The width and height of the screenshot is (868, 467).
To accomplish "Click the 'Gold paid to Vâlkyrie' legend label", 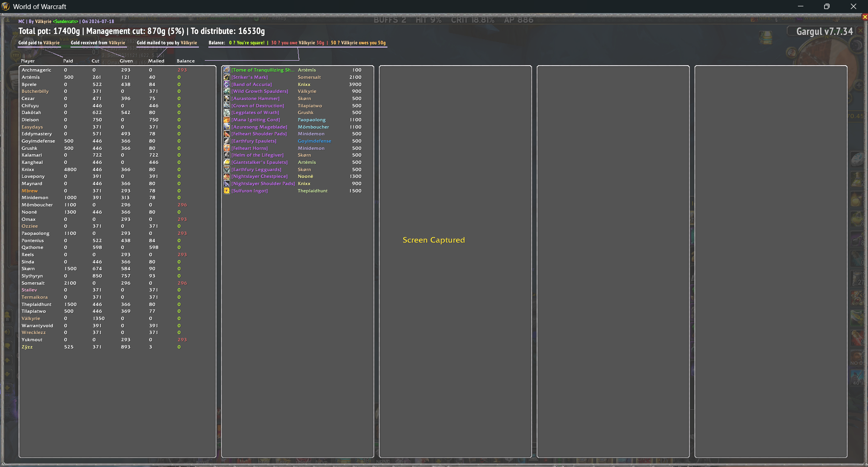I will tap(39, 43).
